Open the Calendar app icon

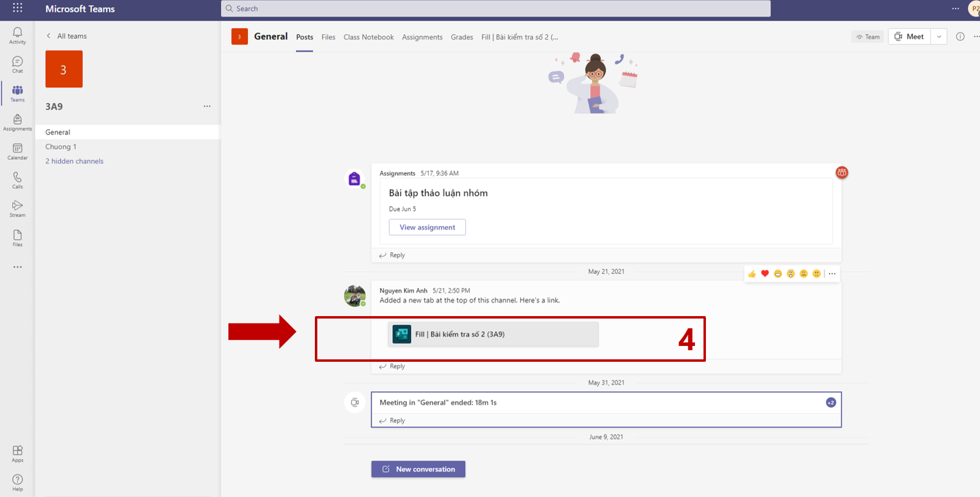(x=18, y=151)
